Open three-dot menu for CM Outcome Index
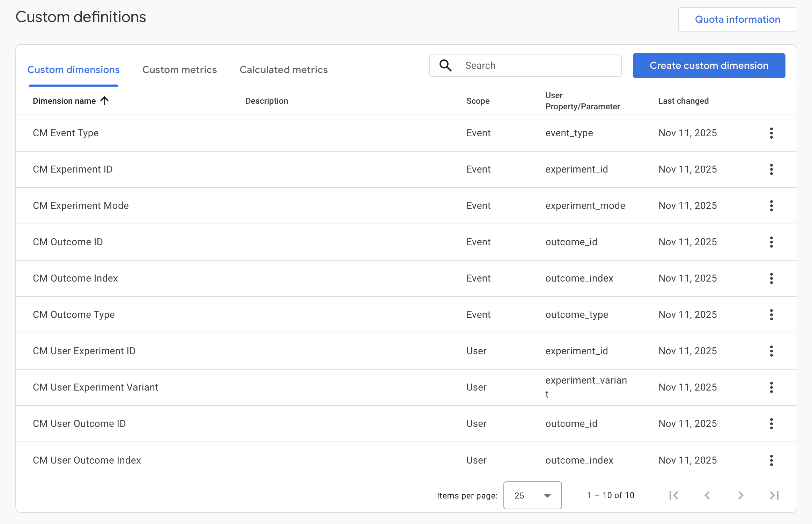Screen dimensions: 812x524 771,278
